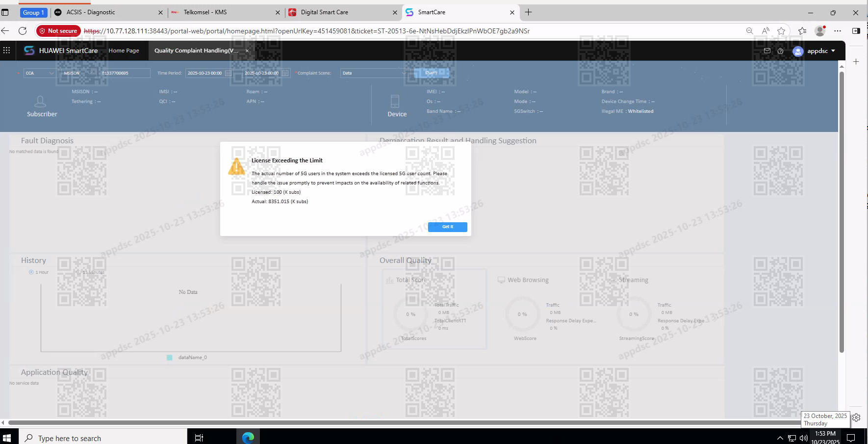Close the SmartCare browser tab
The width and height of the screenshot is (868, 444).
tap(512, 13)
